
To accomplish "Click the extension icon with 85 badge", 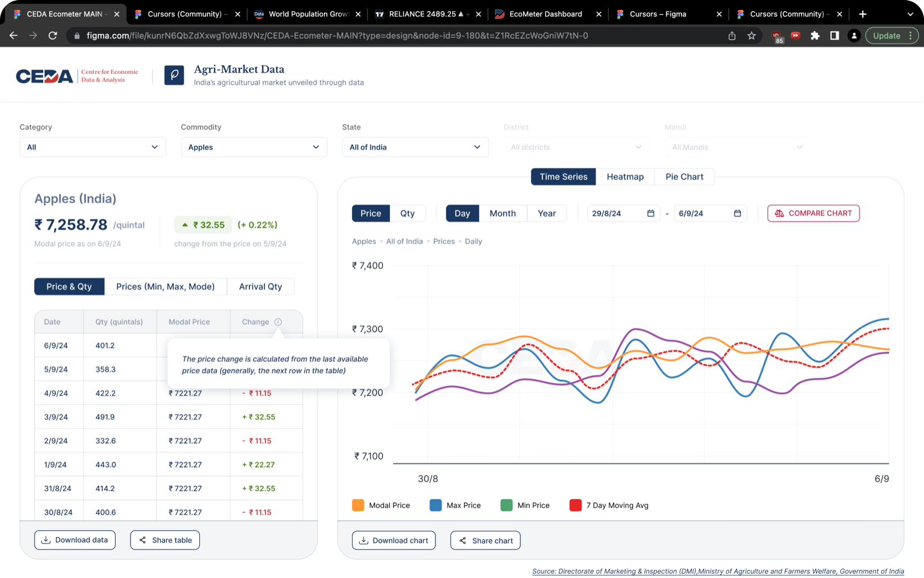I will tap(777, 37).
